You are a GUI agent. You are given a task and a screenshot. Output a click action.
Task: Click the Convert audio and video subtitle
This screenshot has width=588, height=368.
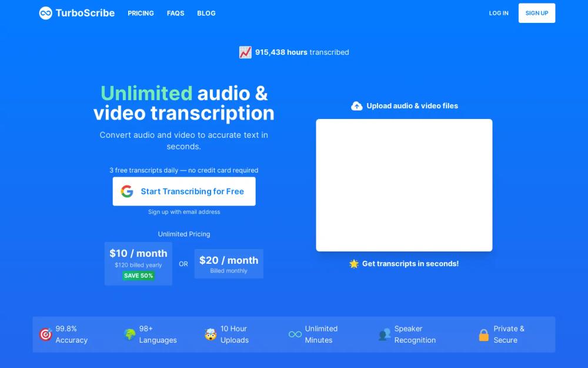[183, 141]
